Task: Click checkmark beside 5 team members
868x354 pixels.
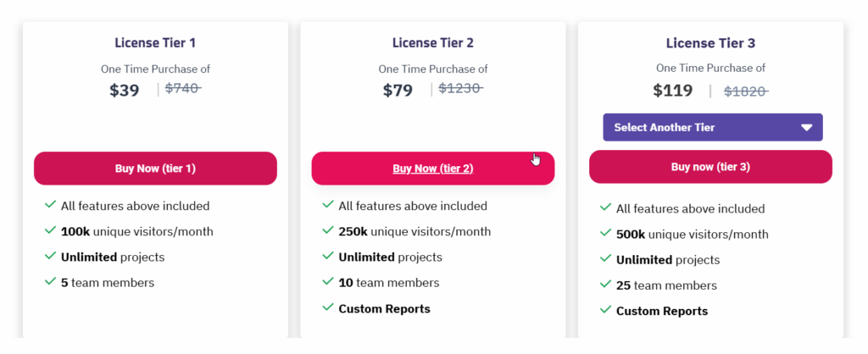Action: tap(50, 281)
